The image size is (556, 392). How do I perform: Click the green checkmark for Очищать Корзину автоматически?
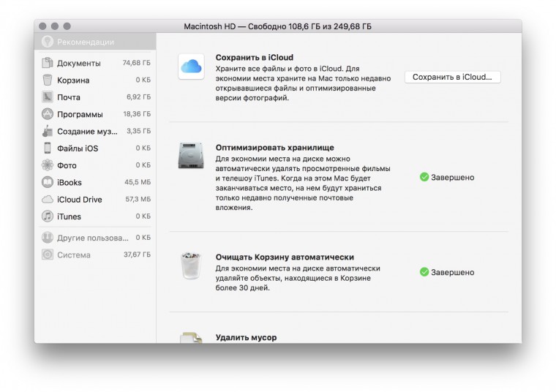click(424, 272)
